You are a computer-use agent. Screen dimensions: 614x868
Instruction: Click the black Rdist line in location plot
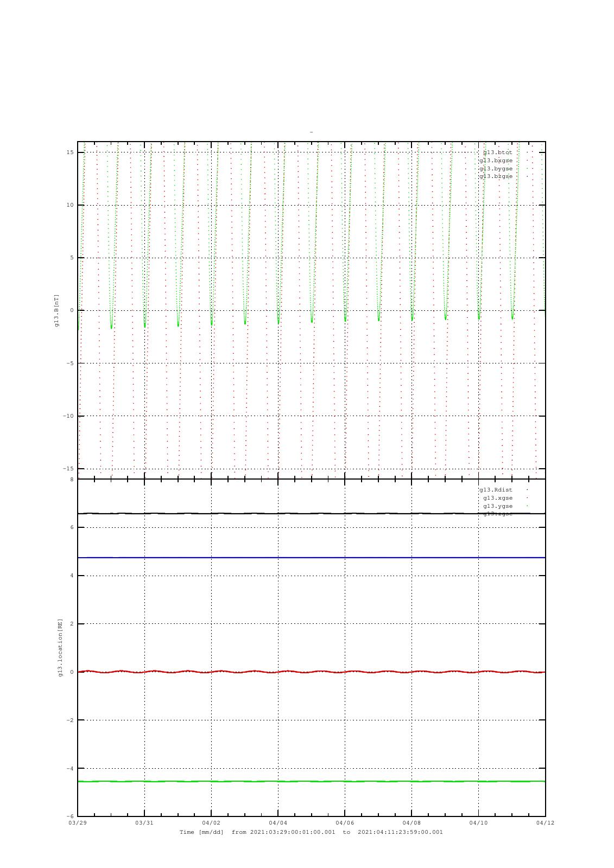(311, 513)
